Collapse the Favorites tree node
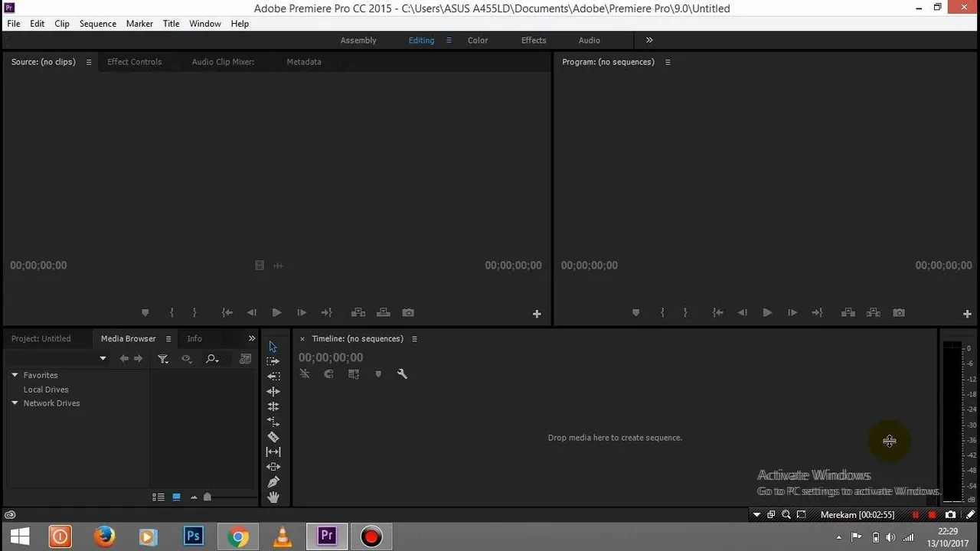The image size is (980, 551). pos(15,375)
